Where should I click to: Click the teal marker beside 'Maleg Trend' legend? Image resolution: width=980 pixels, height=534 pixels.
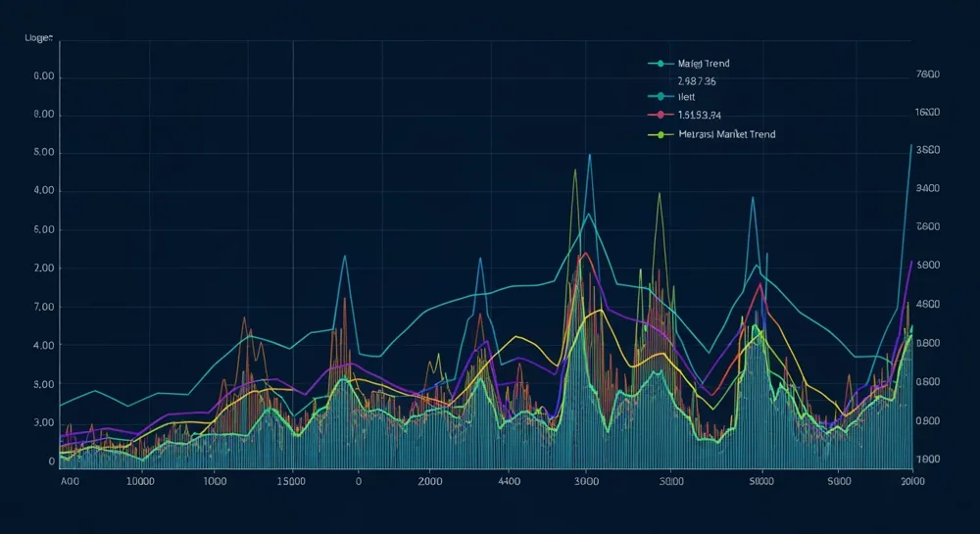(661, 64)
